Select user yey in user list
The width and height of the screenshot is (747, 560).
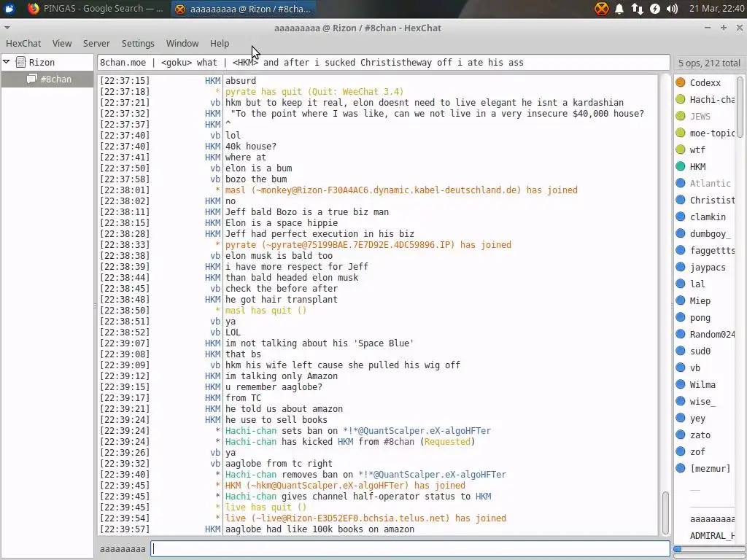pos(705,418)
